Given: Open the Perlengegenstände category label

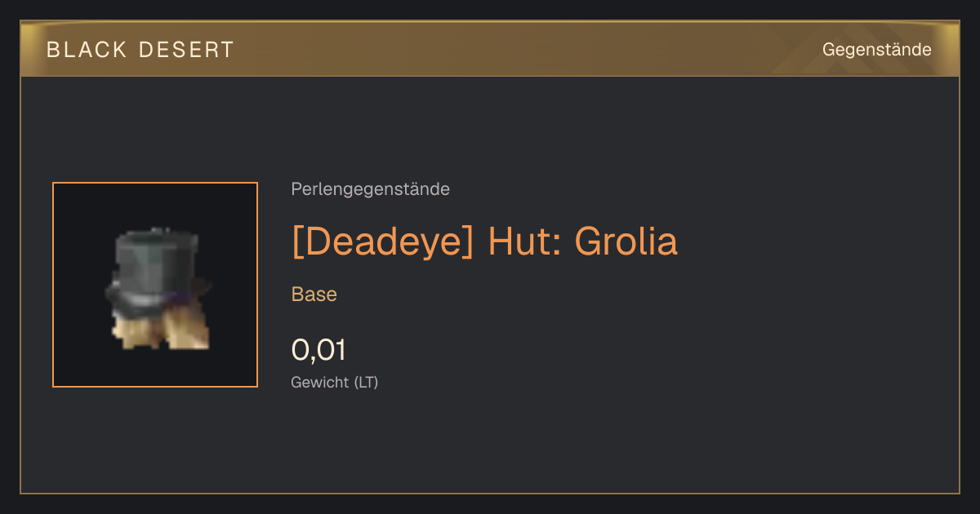Looking at the screenshot, I should (x=370, y=189).
